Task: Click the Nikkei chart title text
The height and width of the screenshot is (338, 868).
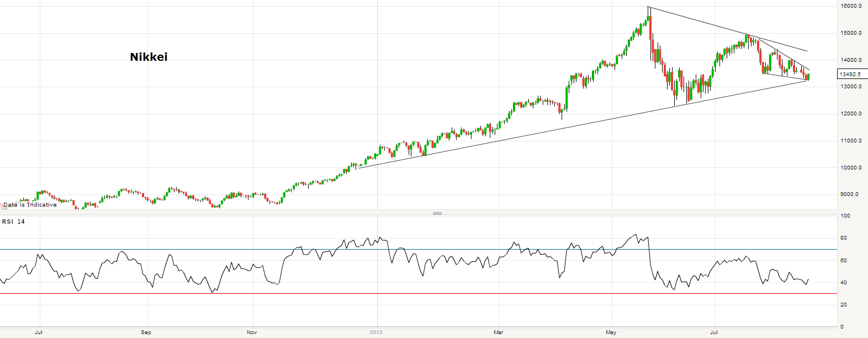Action: coord(149,57)
